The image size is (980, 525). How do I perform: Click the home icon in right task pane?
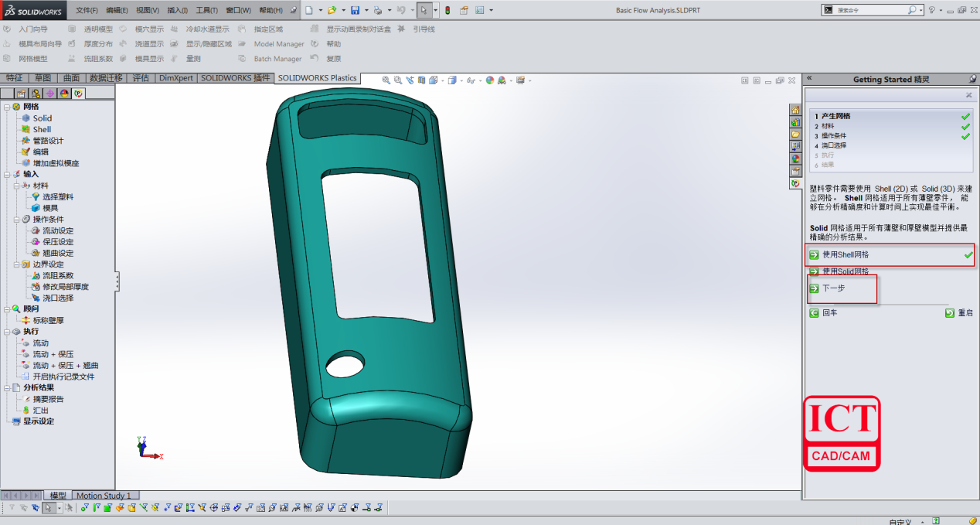[x=795, y=110]
